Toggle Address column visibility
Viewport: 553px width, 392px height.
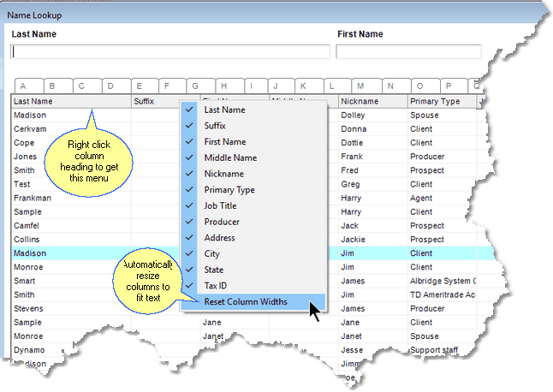click(x=253, y=238)
